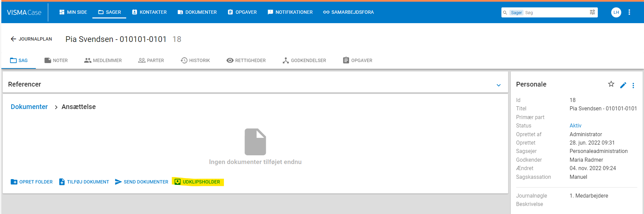Click Tilføj Dokument button
This screenshot has width=644, height=214.
(84, 182)
